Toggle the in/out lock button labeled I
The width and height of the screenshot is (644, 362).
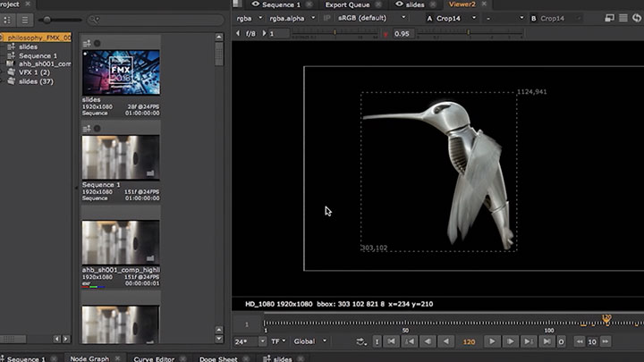377,341
